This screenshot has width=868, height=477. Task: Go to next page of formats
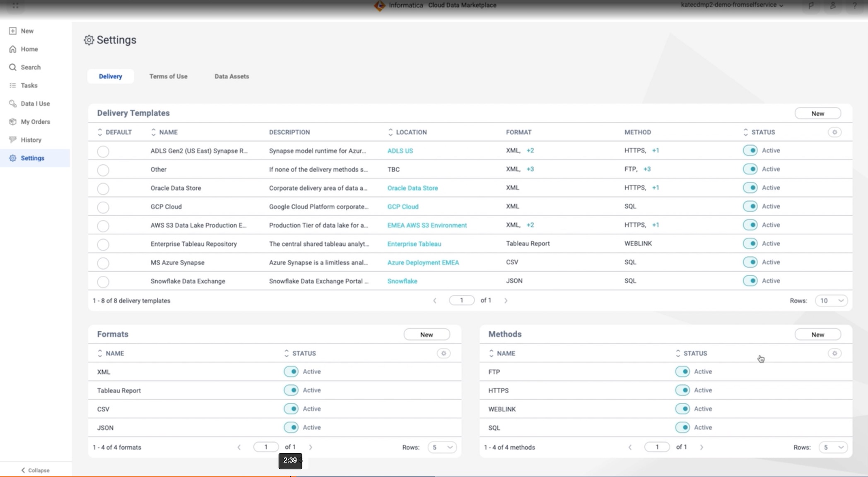click(311, 448)
